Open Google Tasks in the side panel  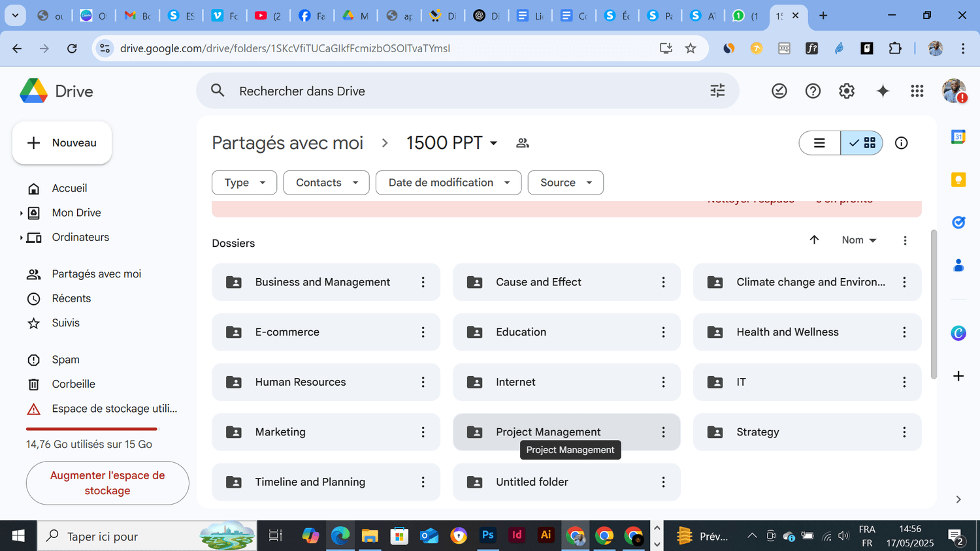coord(958,223)
